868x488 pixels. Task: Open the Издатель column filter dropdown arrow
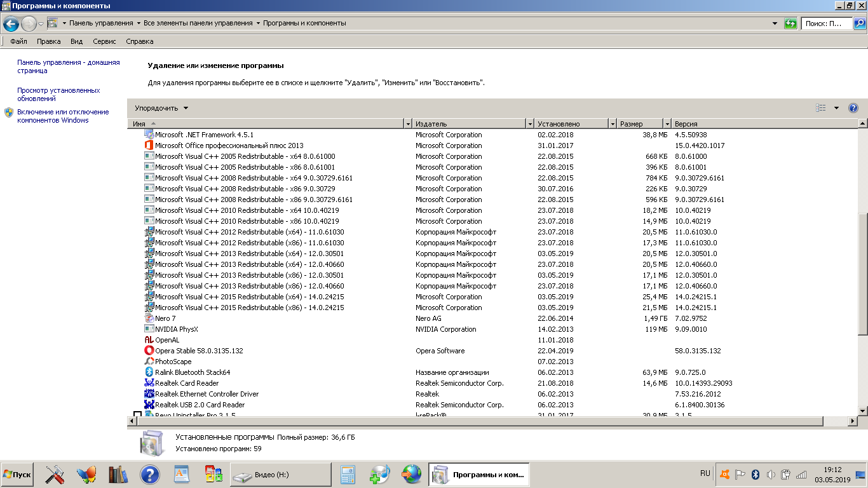530,124
